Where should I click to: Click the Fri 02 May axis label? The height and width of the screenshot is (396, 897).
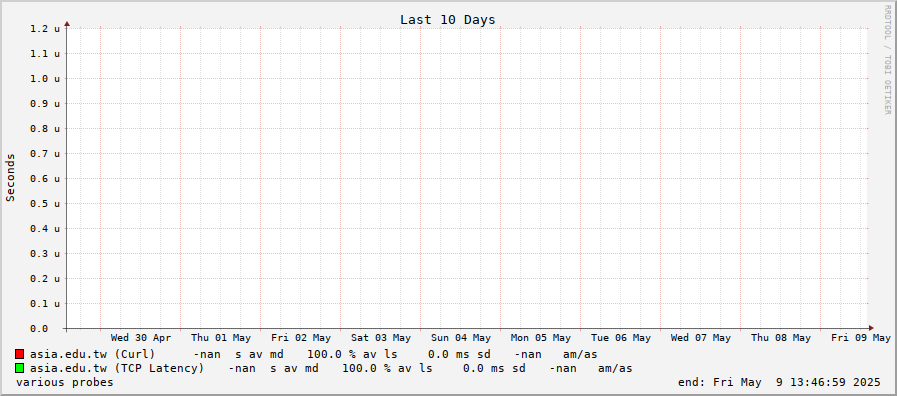(301, 338)
